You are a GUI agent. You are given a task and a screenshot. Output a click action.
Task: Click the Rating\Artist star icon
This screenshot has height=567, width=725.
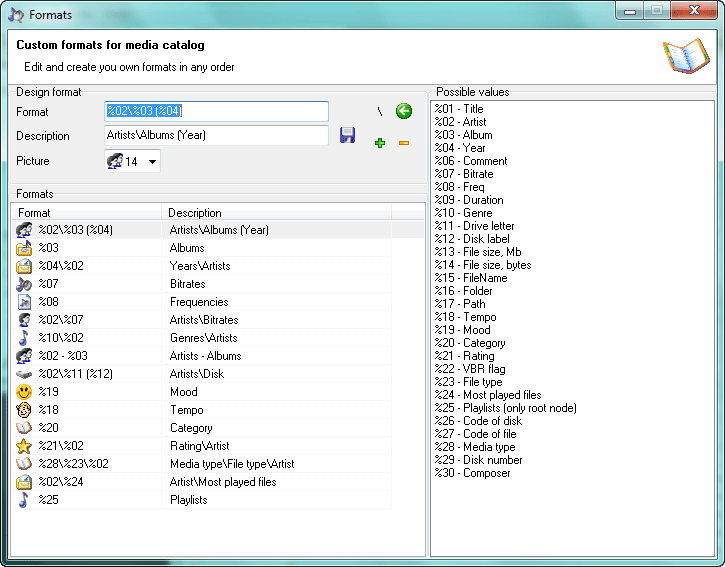(24, 446)
